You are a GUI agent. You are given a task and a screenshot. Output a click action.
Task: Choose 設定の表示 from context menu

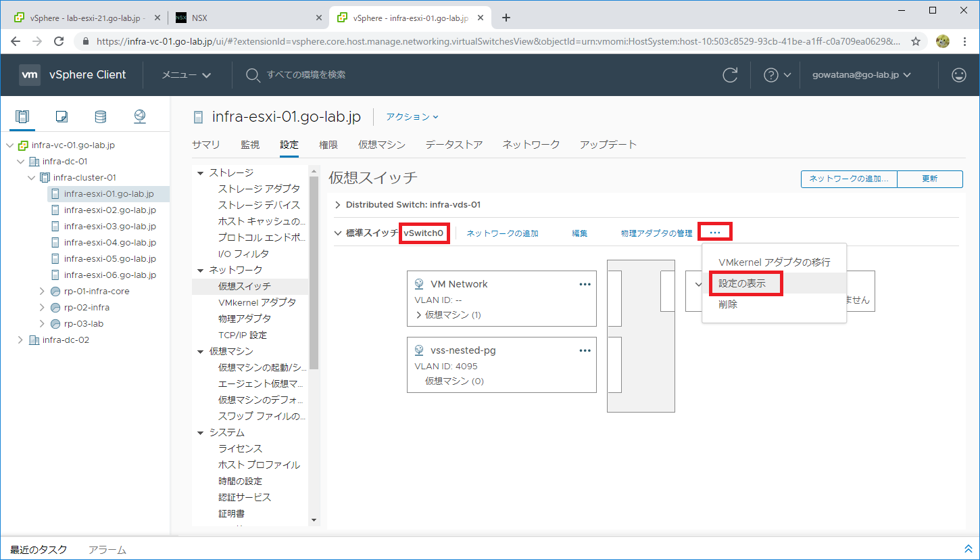click(774, 283)
